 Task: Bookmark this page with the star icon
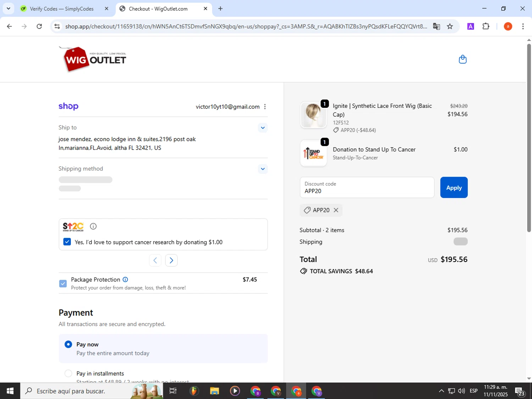coord(450,26)
